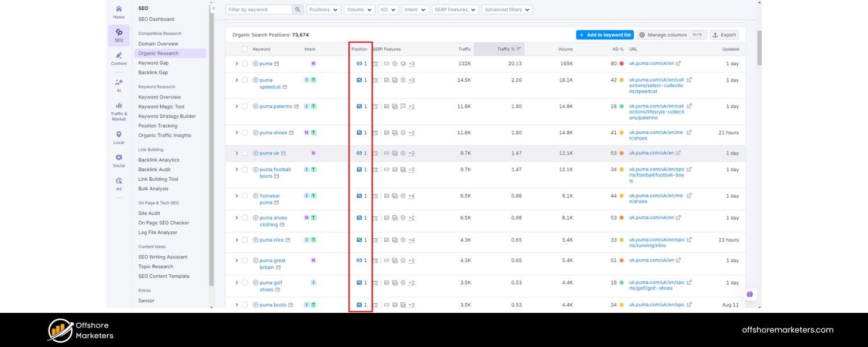Click the magnifier icon beside the keyword filter
This screenshot has height=347, width=868.
(297, 9)
